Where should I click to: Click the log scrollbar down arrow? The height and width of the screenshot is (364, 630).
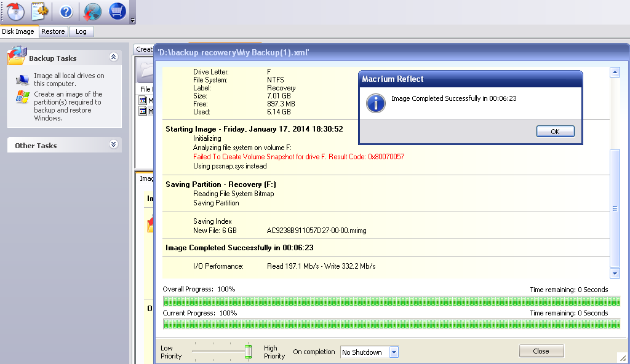(x=615, y=273)
